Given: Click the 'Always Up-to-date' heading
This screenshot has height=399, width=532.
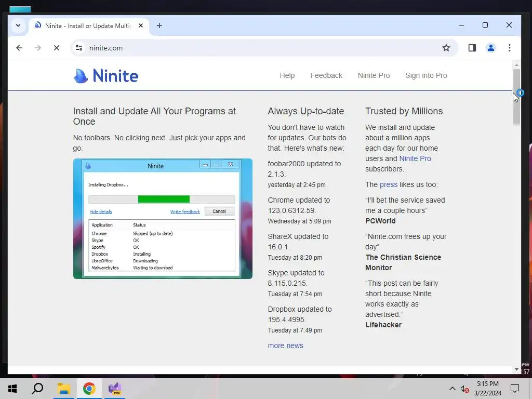Looking at the screenshot, I should tap(305, 111).
